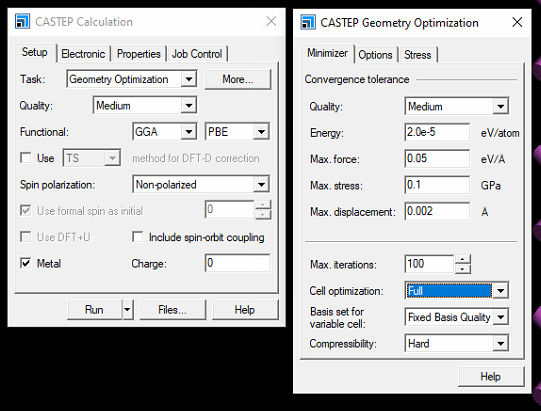This screenshot has height=411, width=541.
Task: Click the Run button
Action: [x=94, y=310]
